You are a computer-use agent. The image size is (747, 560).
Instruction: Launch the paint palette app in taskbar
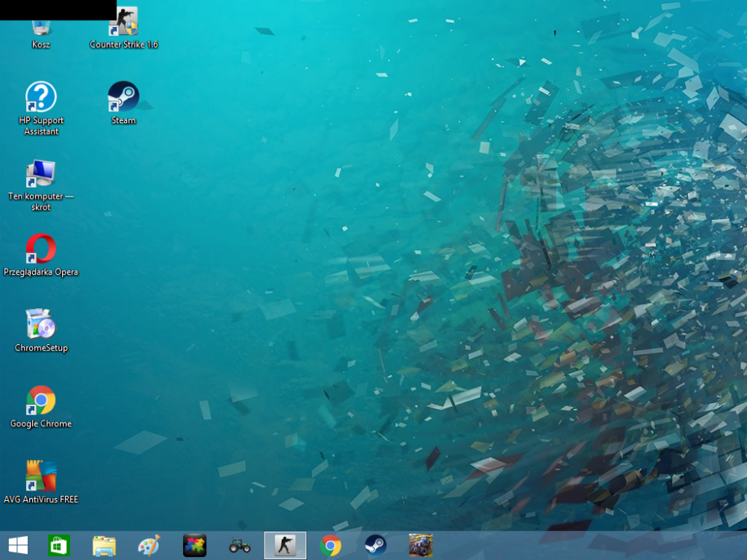pyautogui.click(x=149, y=546)
